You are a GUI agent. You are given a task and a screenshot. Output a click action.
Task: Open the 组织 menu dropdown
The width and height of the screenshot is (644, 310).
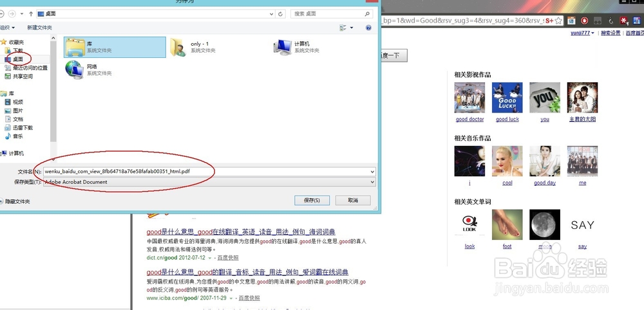point(8,28)
